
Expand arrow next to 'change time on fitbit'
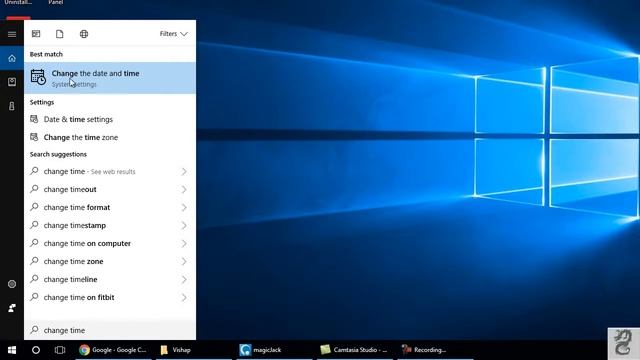tap(184, 297)
